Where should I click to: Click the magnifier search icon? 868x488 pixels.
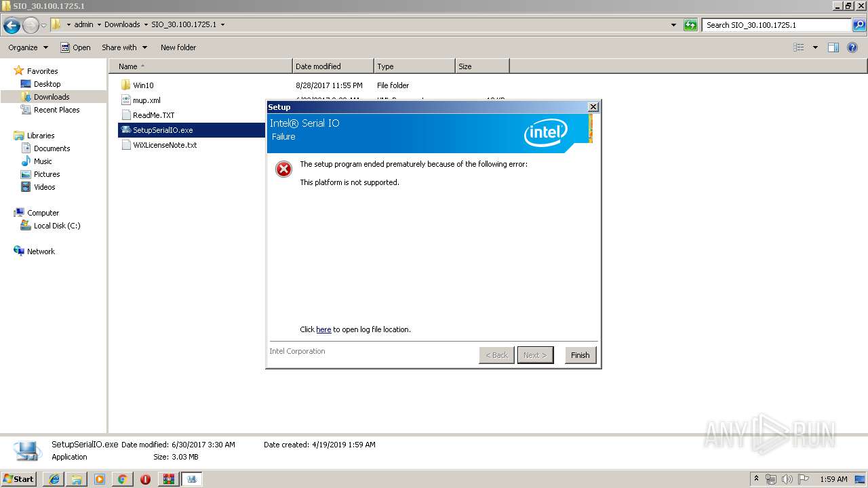point(859,25)
